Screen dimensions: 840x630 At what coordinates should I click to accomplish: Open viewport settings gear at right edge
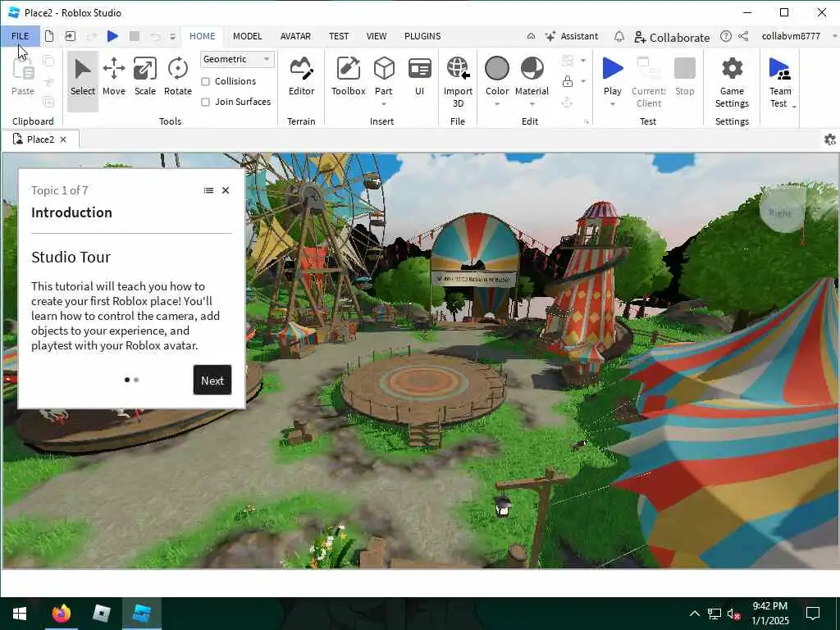pos(830,139)
